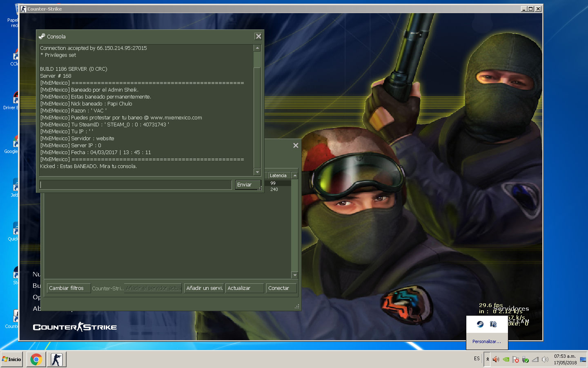Click the gray speaker tray icon
The height and width of the screenshot is (368, 588).
click(545, 359)
